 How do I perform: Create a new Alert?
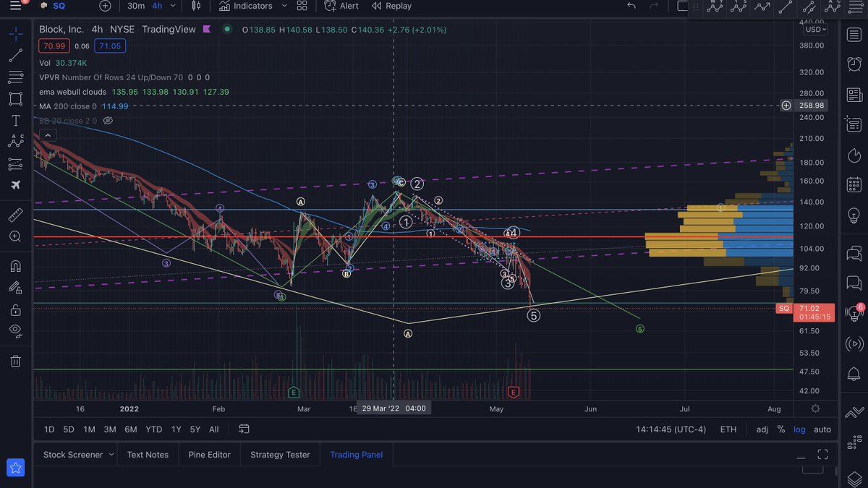point(341,6)
